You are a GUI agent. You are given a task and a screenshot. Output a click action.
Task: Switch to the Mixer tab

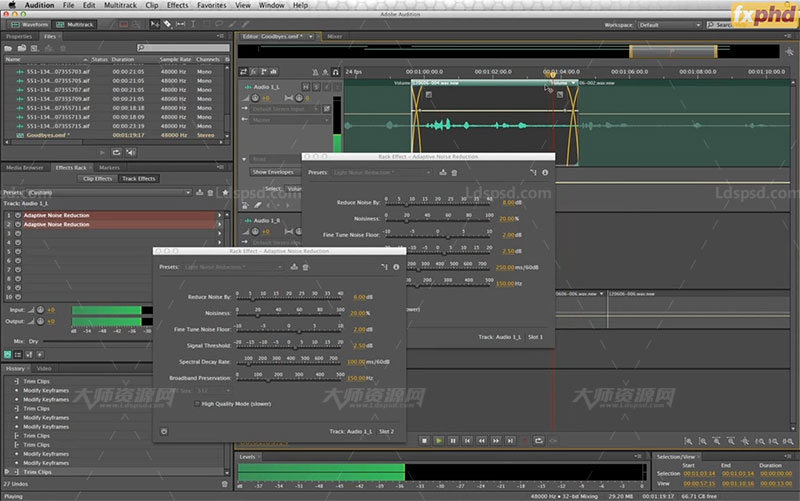(x=335, y=37)
